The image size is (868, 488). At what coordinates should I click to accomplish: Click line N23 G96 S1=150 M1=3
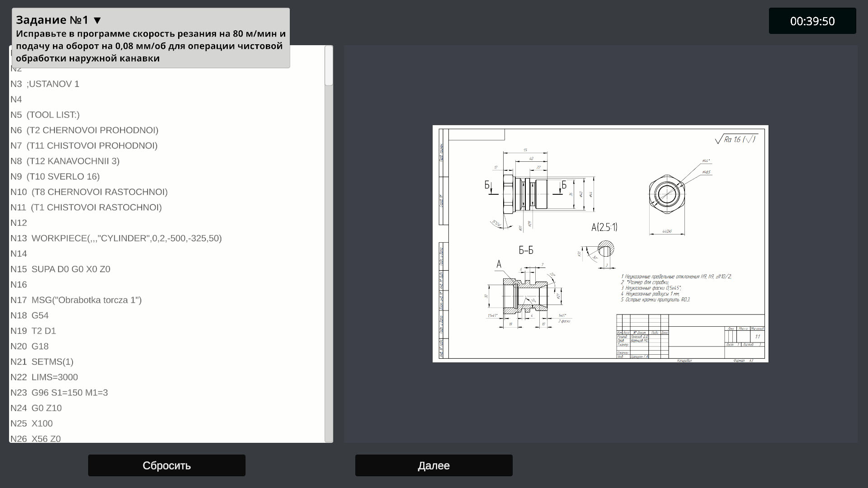69,393
